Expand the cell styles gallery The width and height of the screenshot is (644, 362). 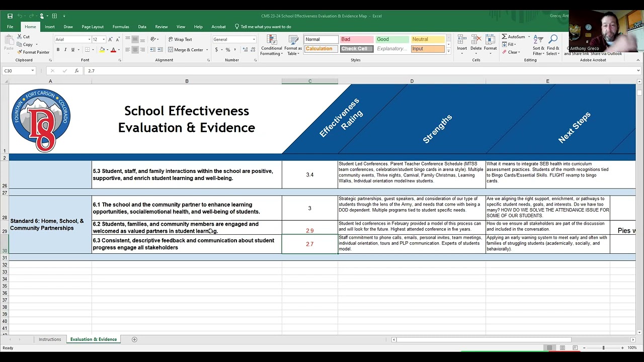coord(448,51)
